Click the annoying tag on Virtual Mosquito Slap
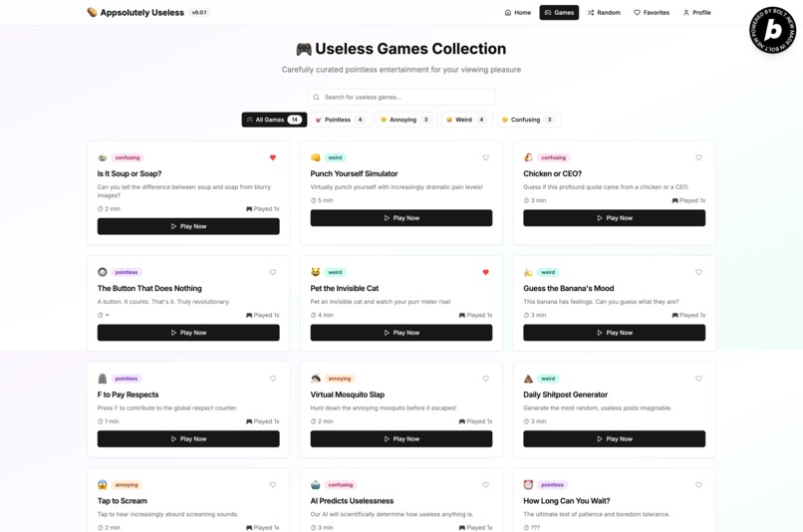This screenshot has height=532, width=803. tap(340, 379)
